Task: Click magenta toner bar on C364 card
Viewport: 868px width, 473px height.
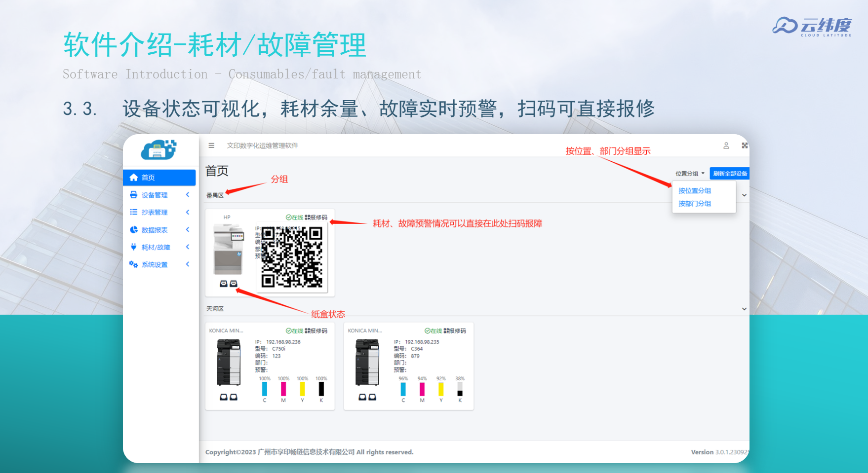Action: (422, 389)
